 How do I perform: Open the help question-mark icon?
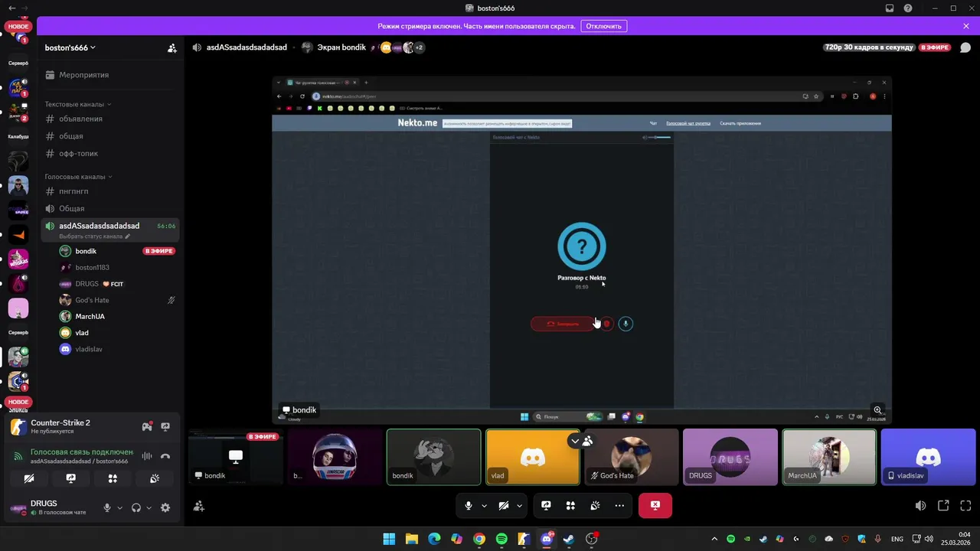tap(908, 8)
